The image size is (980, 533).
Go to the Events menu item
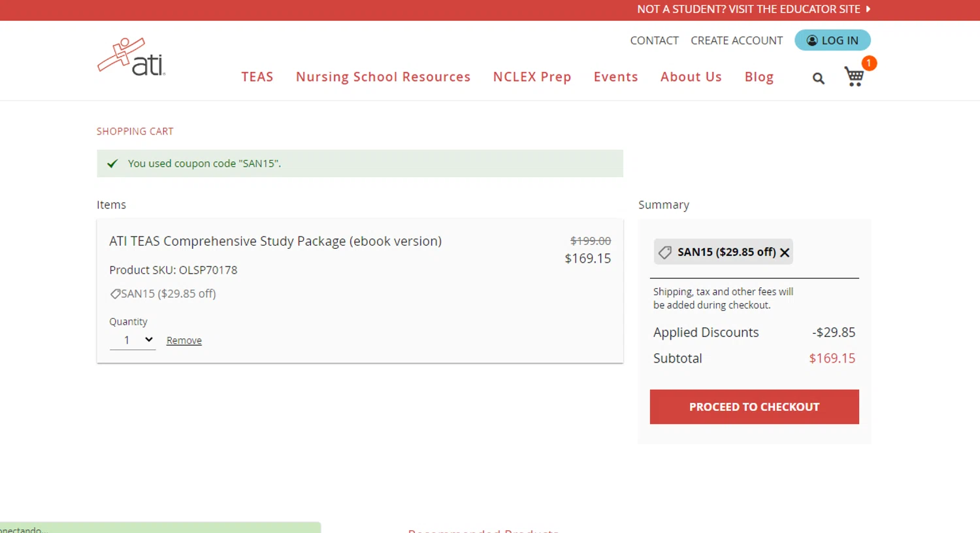click(x=615, y=77)
